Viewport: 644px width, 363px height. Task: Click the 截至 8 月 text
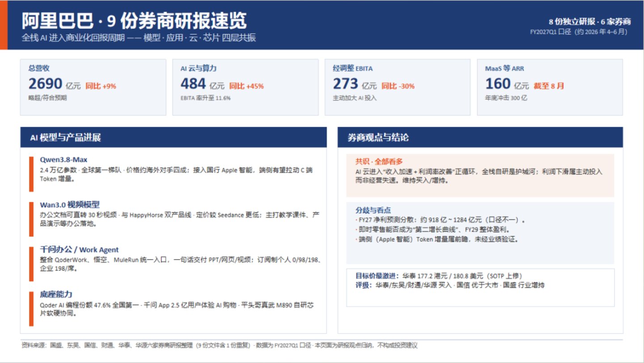tap(549, 86)
